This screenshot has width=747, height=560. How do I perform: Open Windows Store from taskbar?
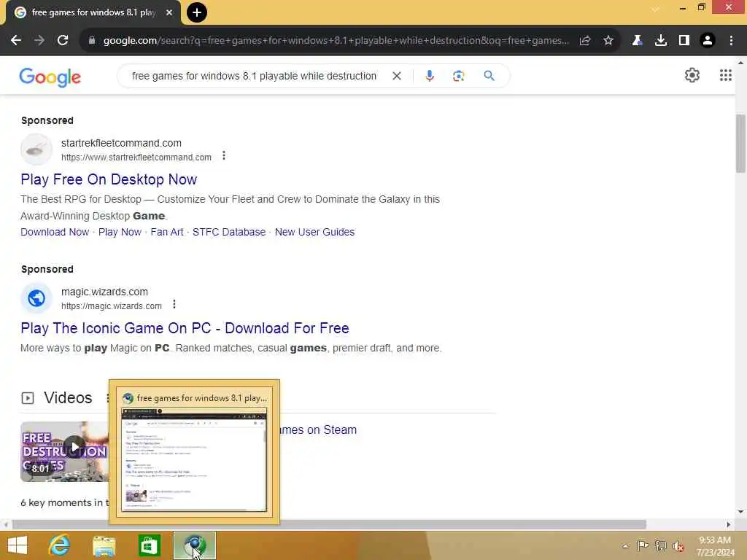149,545
